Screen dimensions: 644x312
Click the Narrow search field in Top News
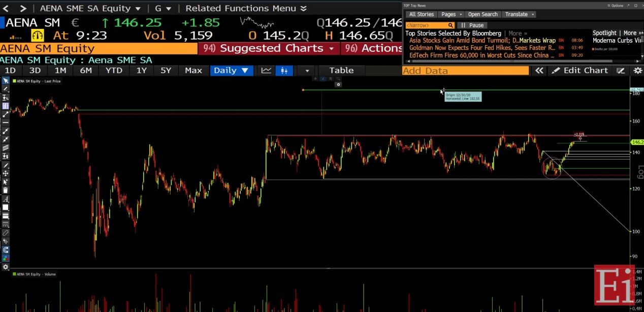[x=430, y=25]
